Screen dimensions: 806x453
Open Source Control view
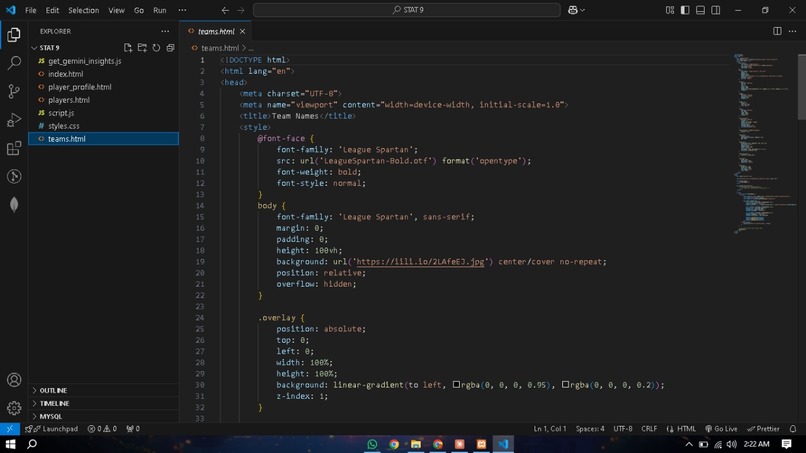pyautogui.click(x=14, y=91)
